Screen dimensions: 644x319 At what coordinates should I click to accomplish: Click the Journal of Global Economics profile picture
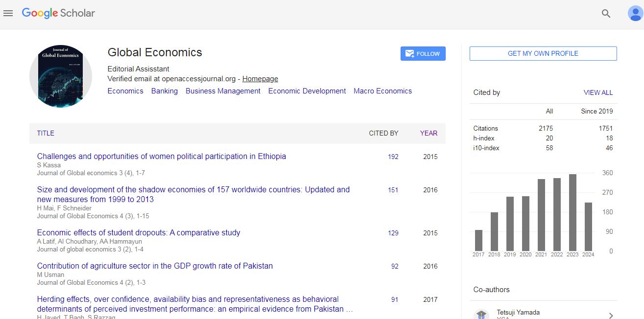point(61,76)
